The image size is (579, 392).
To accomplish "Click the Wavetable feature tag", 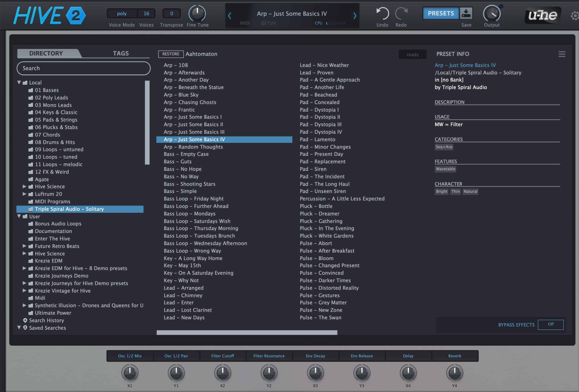I will click(x=446, y=169).
